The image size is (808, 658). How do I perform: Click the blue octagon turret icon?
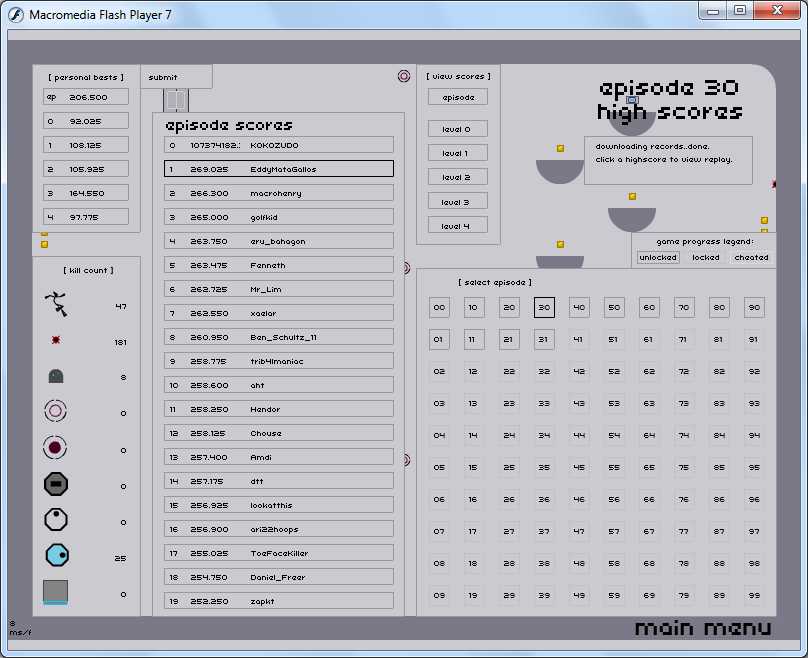[56, 555]
